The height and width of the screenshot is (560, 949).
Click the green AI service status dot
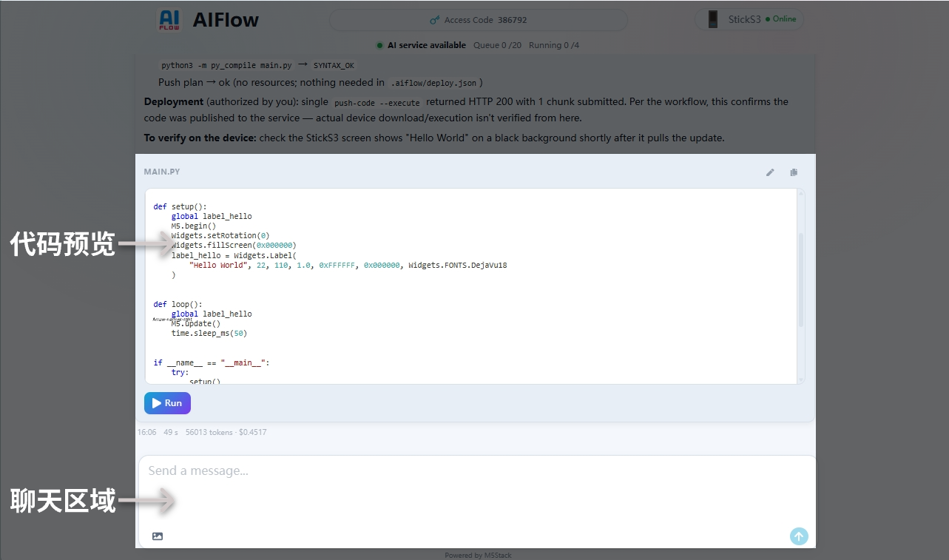point(379,45)
